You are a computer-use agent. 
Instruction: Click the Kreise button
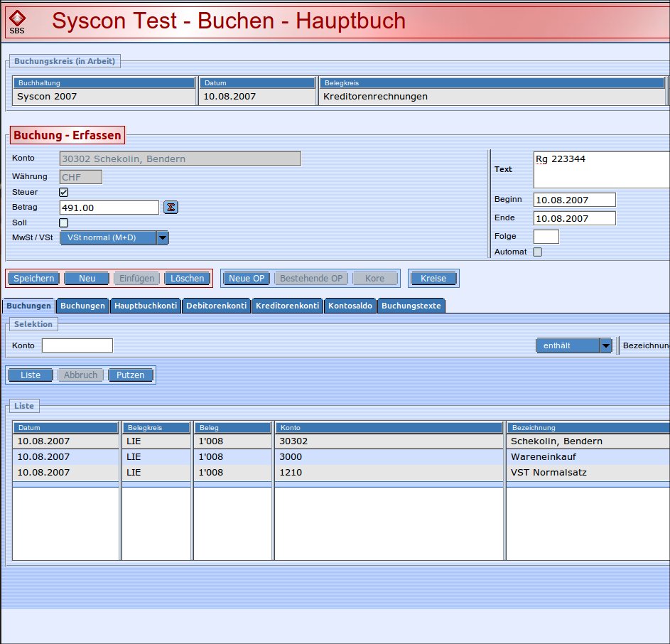433,279
